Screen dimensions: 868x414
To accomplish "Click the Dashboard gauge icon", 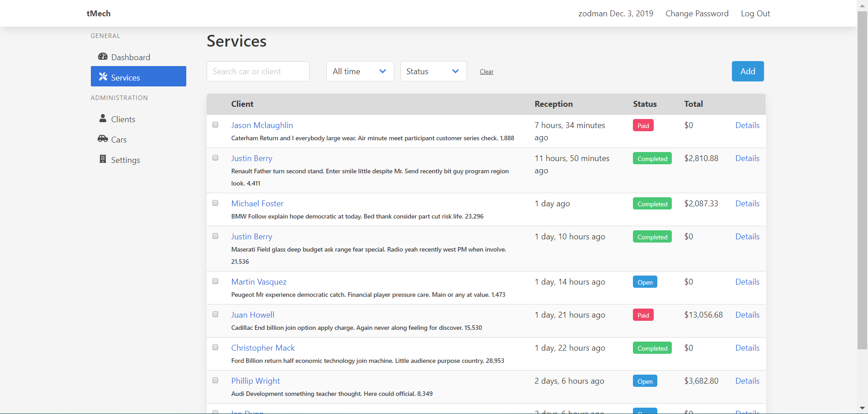I will point(103,57).
